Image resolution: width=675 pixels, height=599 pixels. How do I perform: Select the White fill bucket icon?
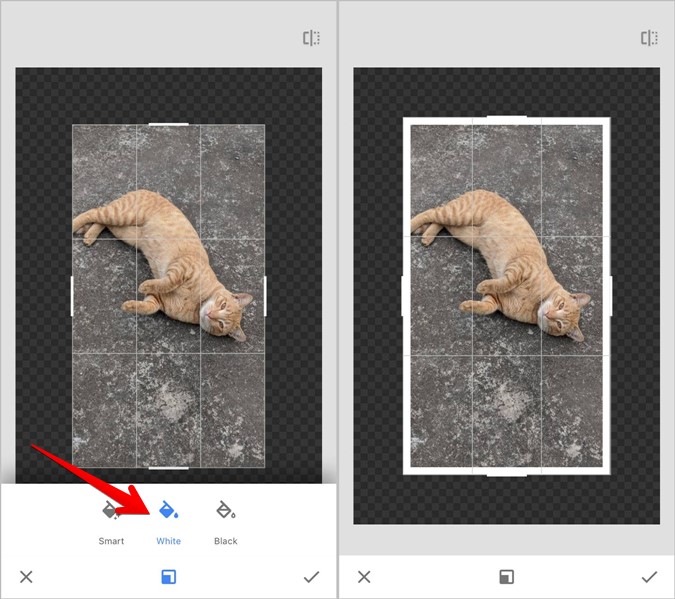click(x=169, y=510)
